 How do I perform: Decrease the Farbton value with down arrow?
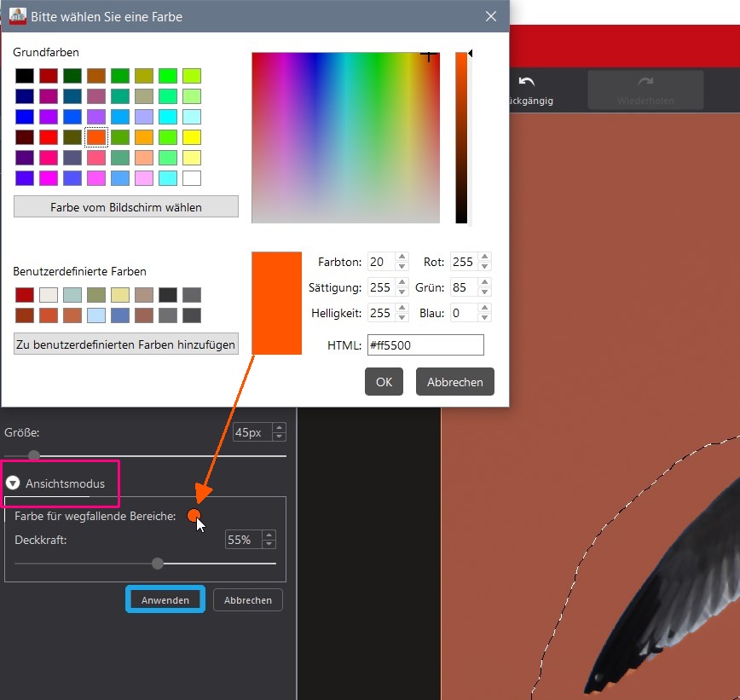402,266
